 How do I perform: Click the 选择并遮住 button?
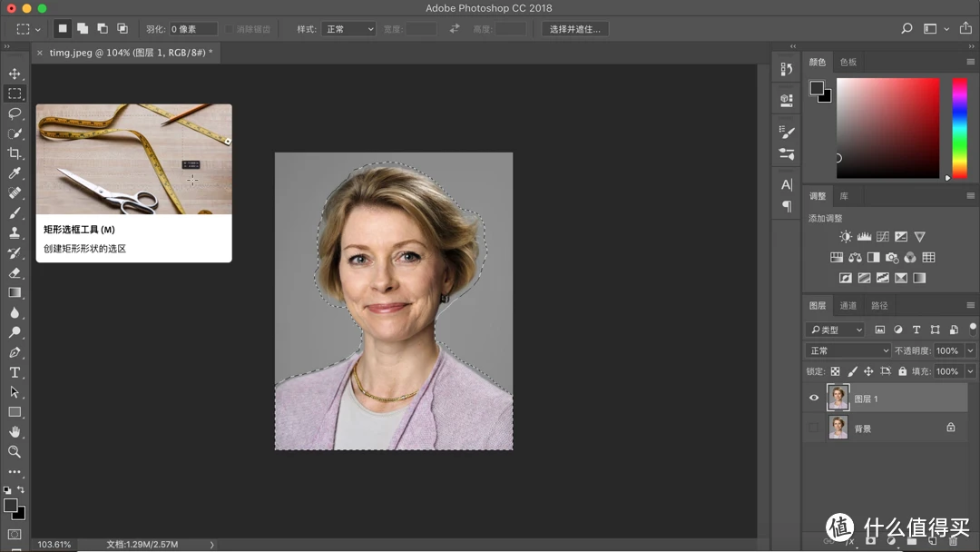coord(575,29)
